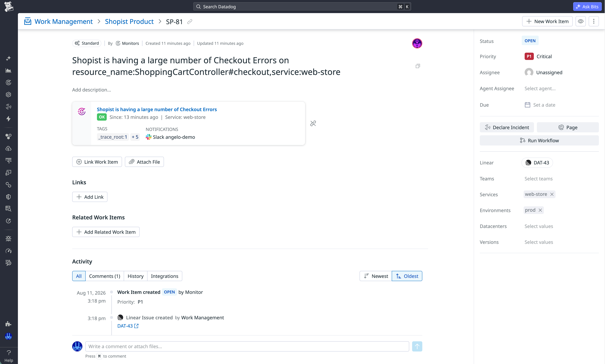The image size is (605, 364).
Task: Open the Linear DAT-43 chip in the side panel
Action: (x=537, y=163)
